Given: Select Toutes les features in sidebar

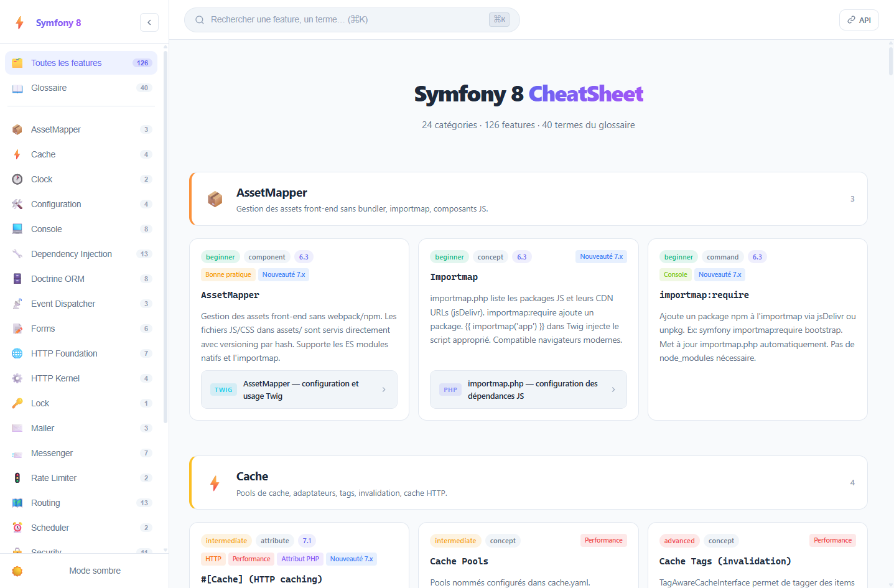Looking at the screenshot, I should 81,63.
